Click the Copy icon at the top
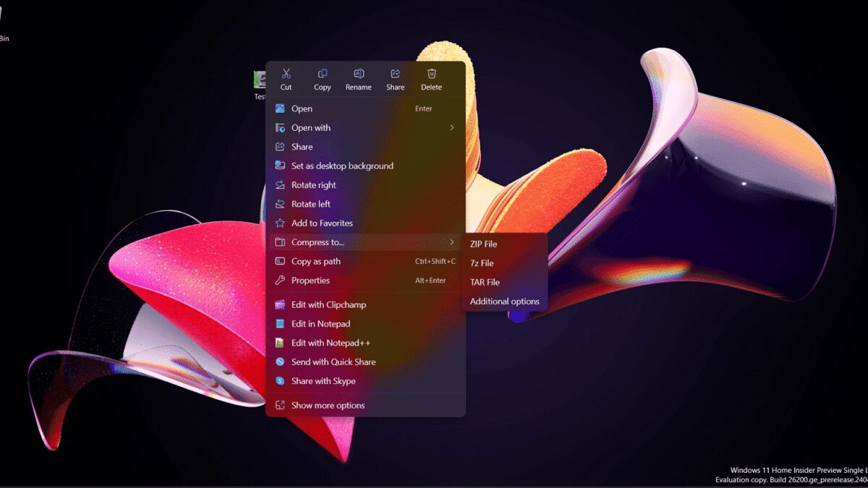The height and width of the screenshot is (488, 868). [322, 72]
